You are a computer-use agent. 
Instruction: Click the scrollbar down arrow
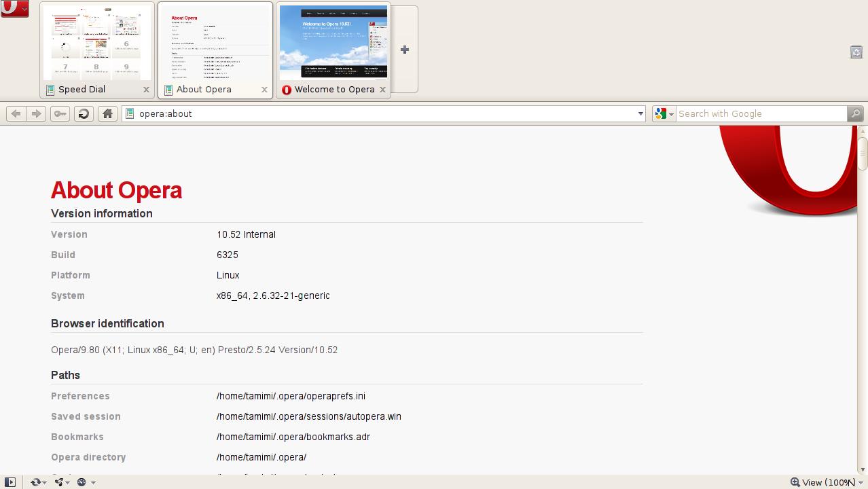863,469
